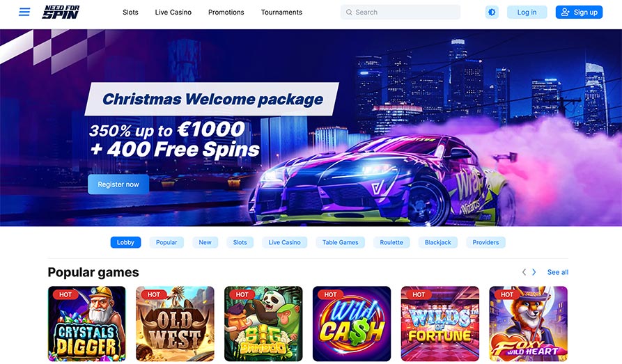Image resolution: width=622 pixels, height=364 pixels.
Task: Open See all popular games link
Action: 558,272
